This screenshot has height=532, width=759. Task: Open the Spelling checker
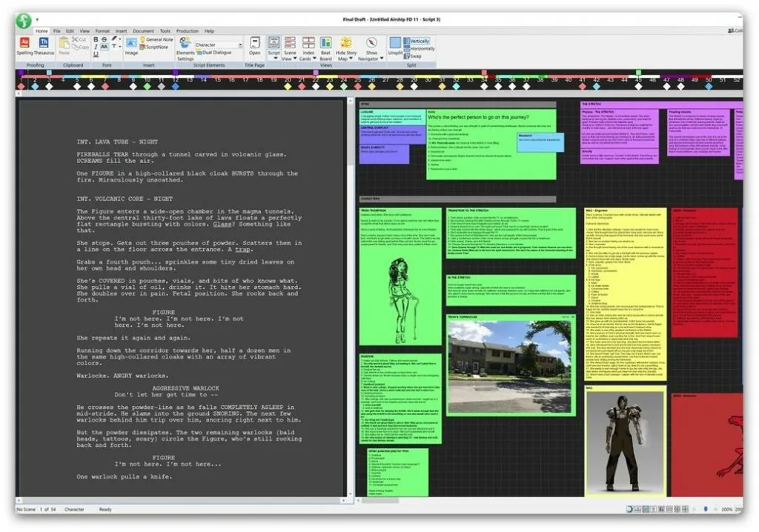tap(24, 46)
